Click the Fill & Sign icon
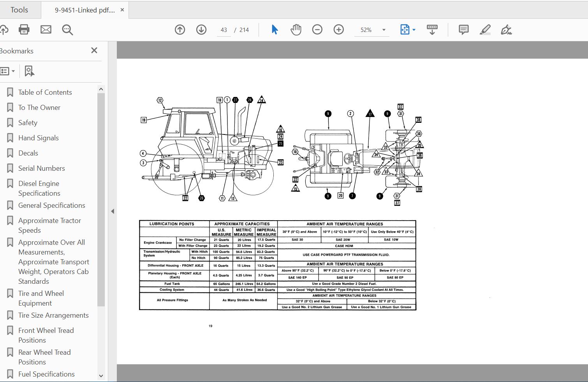Screen dimensions: 588x382 coord(507,30)
